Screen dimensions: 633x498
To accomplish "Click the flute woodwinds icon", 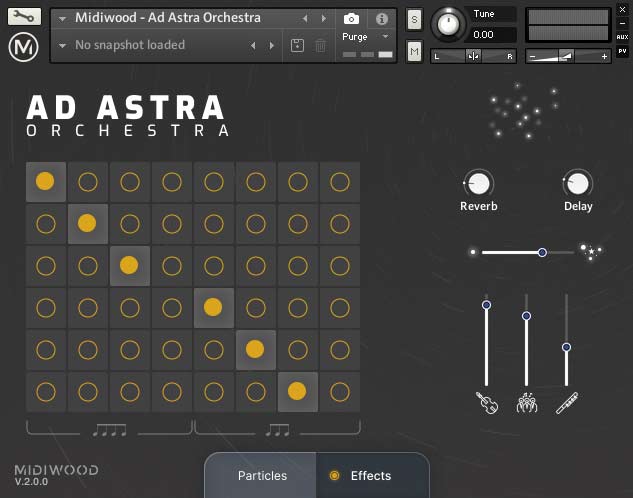I will click(566, 403).
